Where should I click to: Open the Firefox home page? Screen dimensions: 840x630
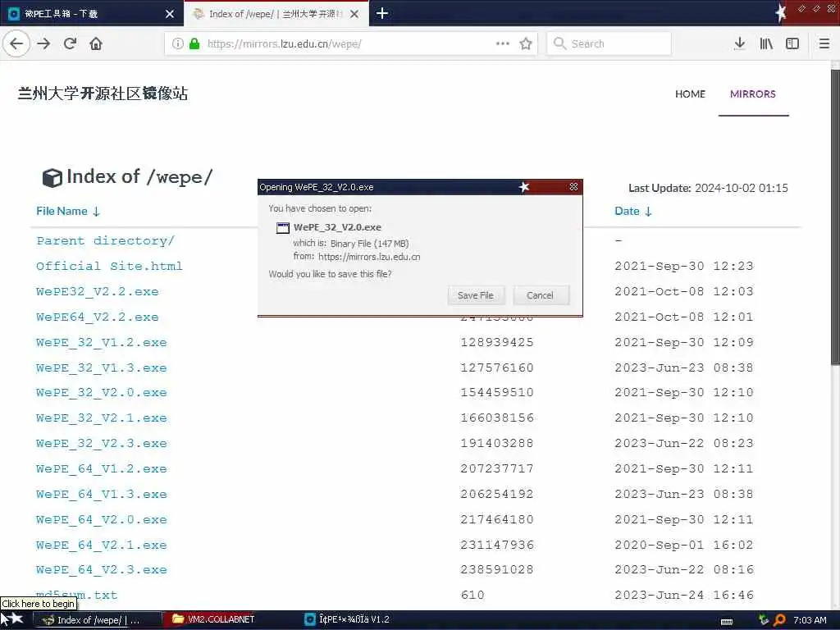pyautogui.click(x=96, y=43)
